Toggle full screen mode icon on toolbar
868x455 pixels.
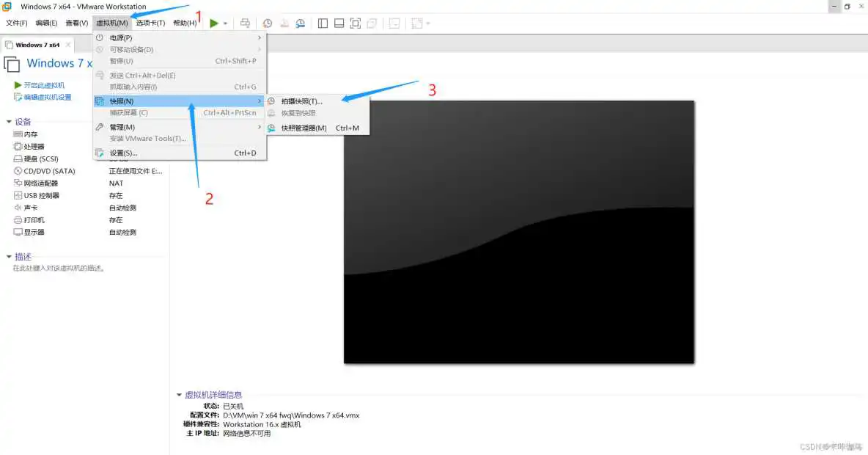click(356, 23)
